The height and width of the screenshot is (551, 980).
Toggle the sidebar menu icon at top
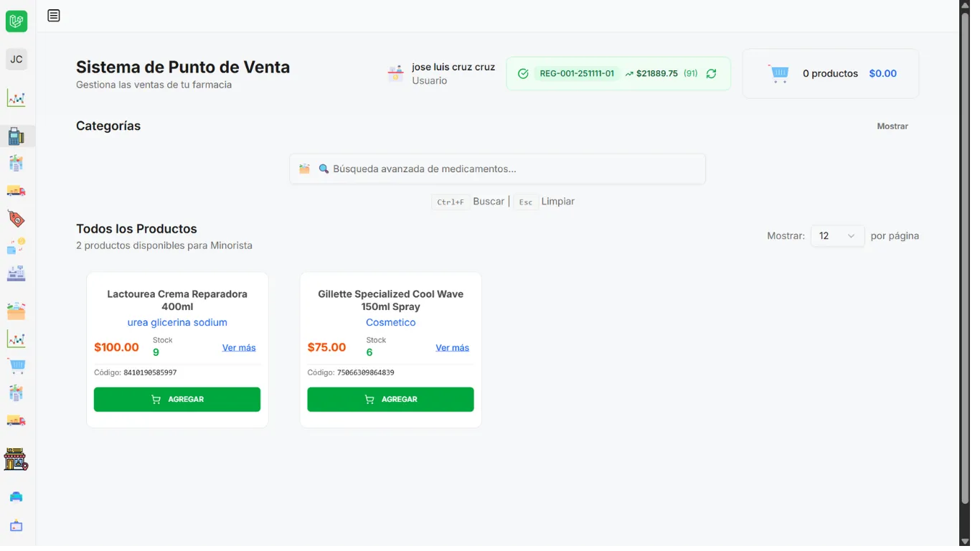(54, 16)
